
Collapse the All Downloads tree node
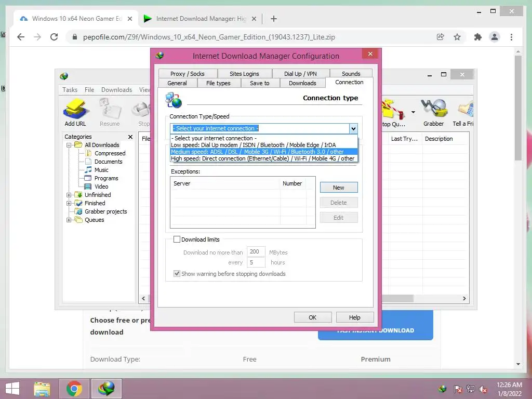pyautogui.click(x=69, y=145)
